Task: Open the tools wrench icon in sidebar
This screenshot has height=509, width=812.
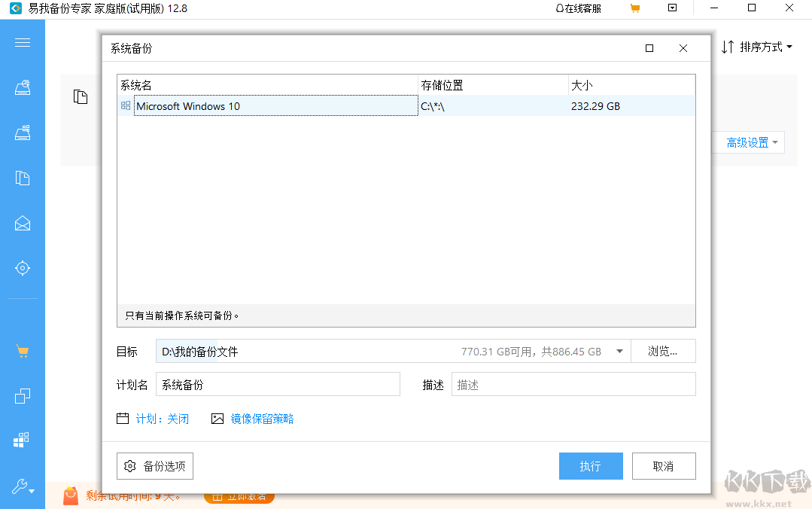Action: click(22, 486)
